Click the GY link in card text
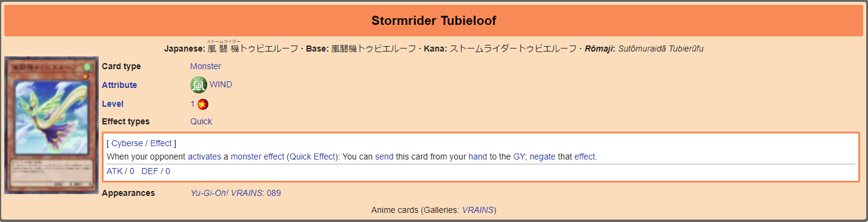This screenshot has width=868, height=222. point(519,156)
